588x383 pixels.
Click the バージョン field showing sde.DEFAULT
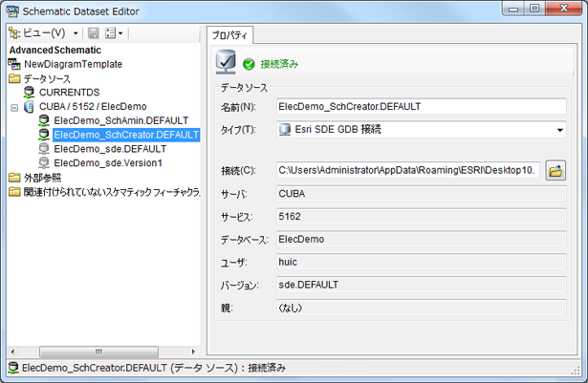coord(422,285)
